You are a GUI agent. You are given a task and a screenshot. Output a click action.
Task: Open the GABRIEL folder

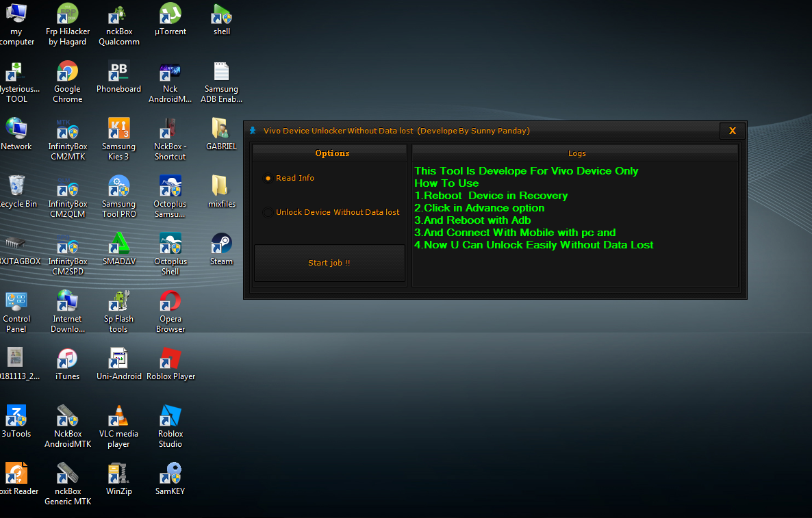tap(222, 134)
